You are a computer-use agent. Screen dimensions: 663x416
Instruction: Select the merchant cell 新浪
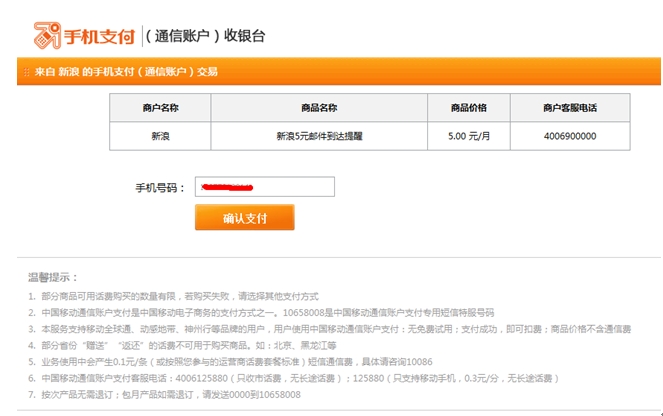tap(160, 136)
